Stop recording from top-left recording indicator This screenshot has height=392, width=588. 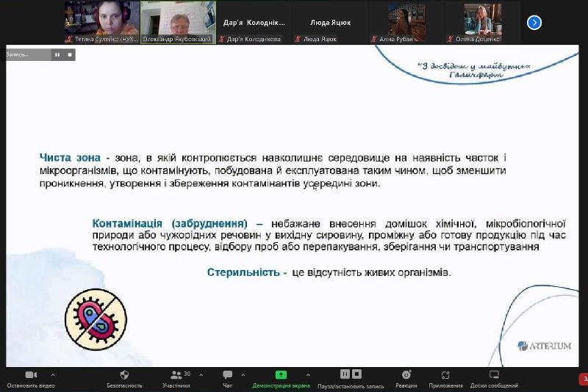click(69, 54)
